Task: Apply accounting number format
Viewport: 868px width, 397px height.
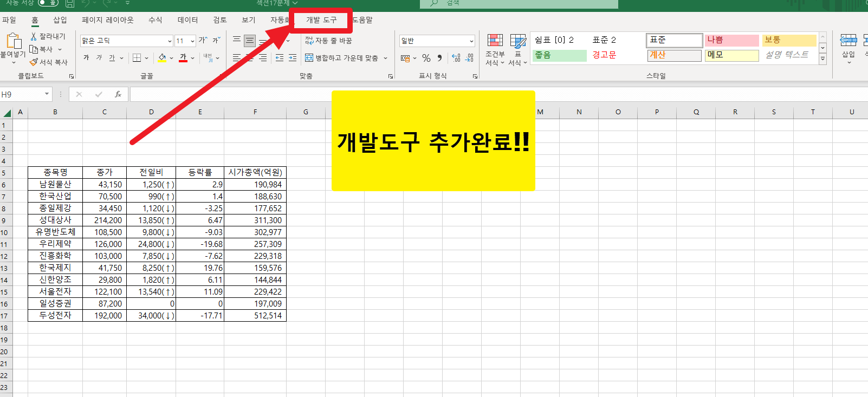Action: click(405, 58)
